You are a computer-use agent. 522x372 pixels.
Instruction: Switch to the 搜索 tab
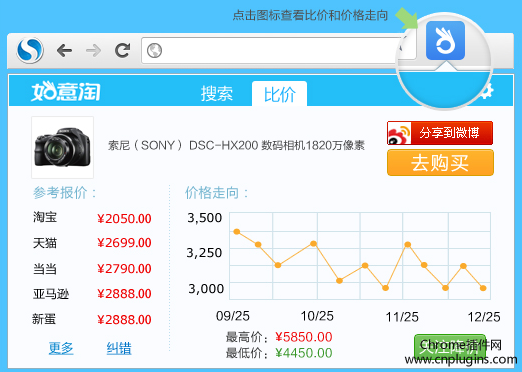coord(217,93)
